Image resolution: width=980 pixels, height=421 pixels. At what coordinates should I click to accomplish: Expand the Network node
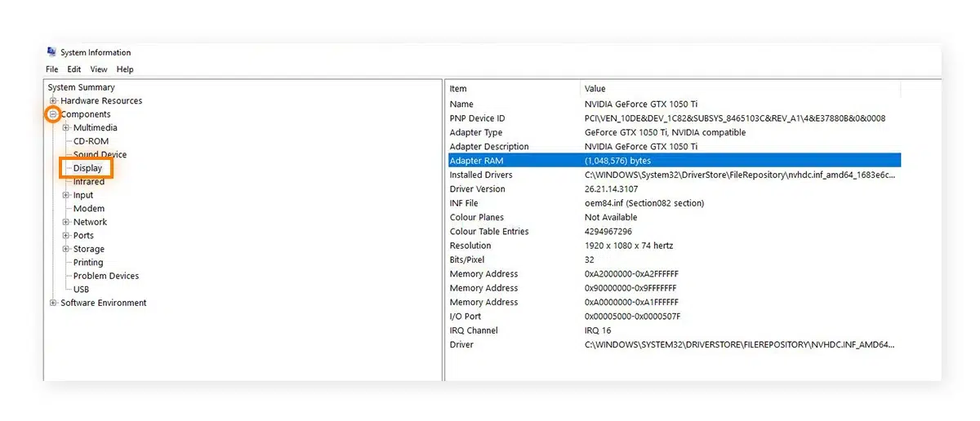point(66,222)
